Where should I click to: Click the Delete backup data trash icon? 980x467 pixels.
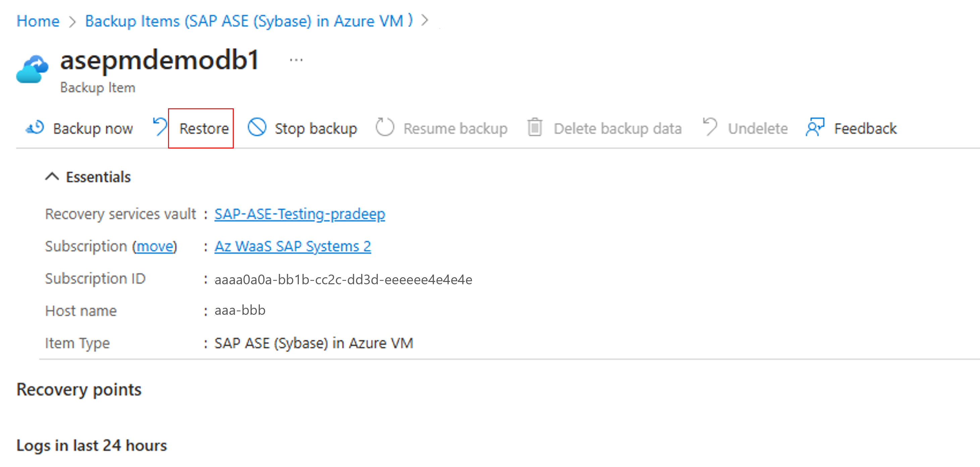[535, 127]
